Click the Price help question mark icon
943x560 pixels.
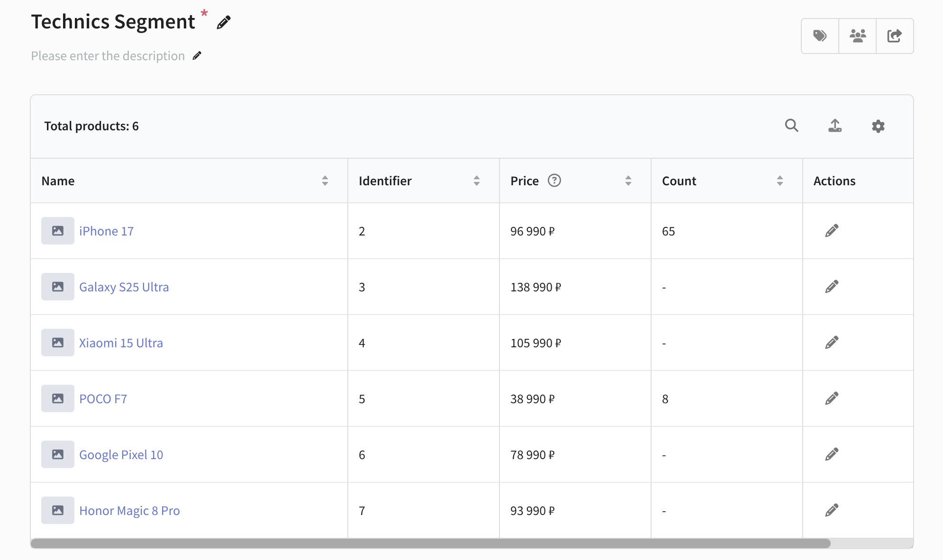554,181
